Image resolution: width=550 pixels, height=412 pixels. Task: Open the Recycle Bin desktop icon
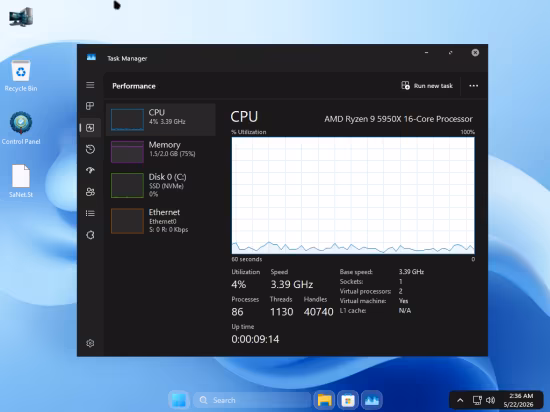pyautogui.click(x=21, y=76)
